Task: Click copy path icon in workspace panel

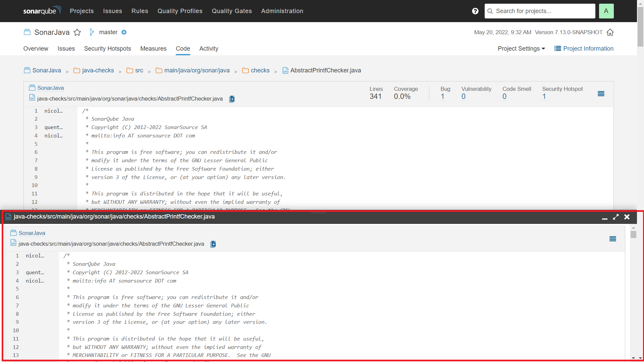Action: coord(213,244)
